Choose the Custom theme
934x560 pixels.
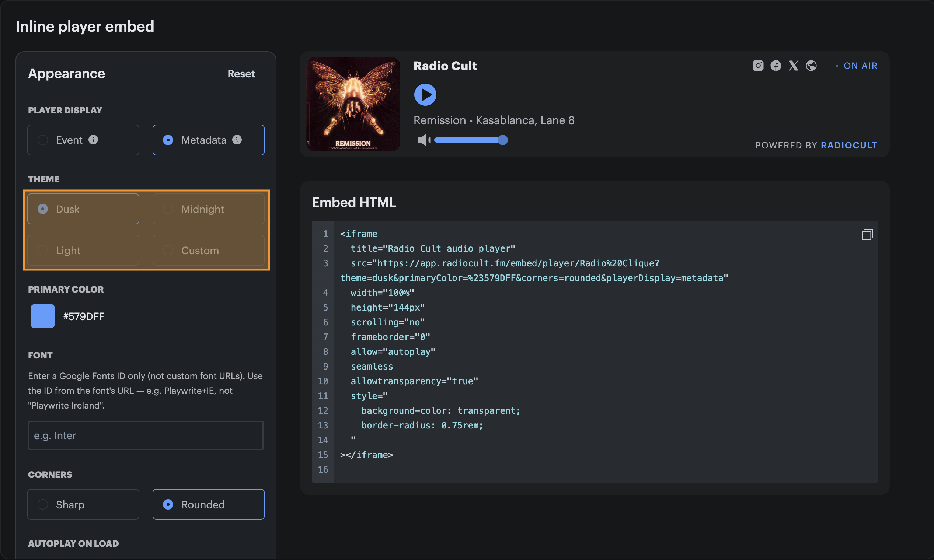(208, 250)
